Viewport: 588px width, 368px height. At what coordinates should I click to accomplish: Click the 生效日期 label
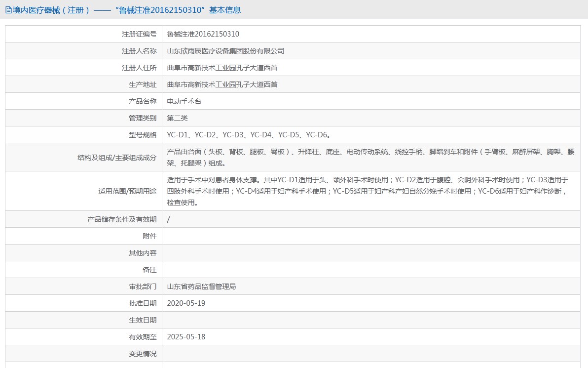(143, 320)
